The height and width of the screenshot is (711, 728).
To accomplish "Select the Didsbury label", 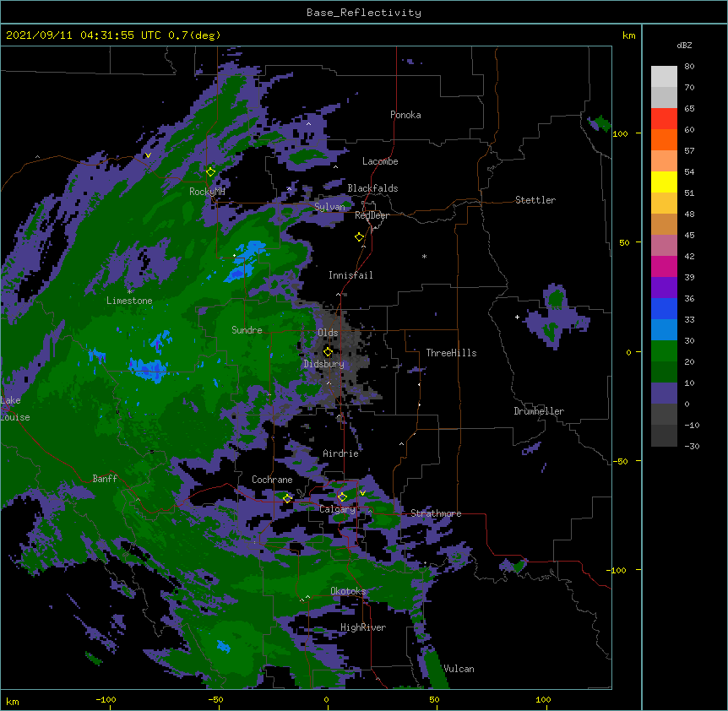I will 324,364.
